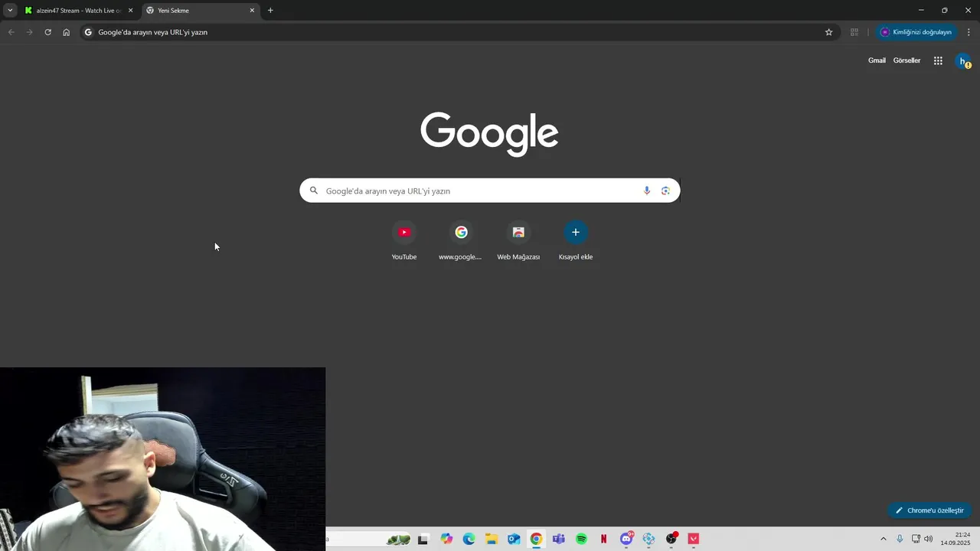Viewport: 980px width, 551px height.
Task: Select the Chrome taskbar icon
Action: pos(536,539)
